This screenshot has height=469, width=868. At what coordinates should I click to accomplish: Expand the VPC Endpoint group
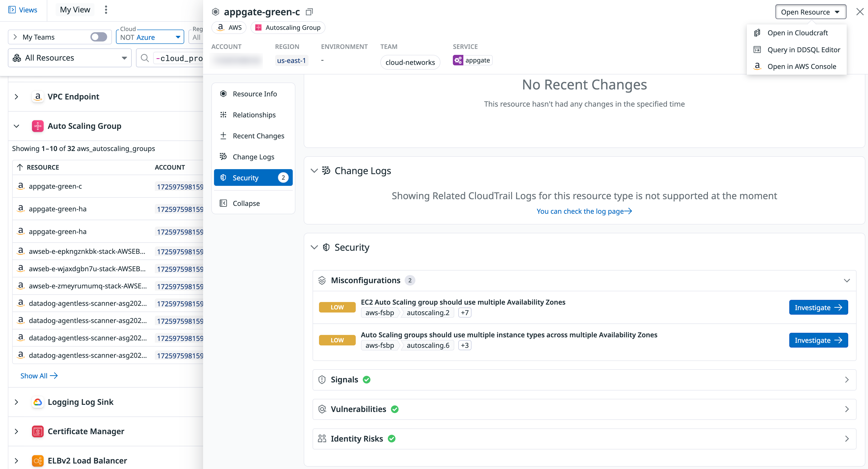click(16, 97)
